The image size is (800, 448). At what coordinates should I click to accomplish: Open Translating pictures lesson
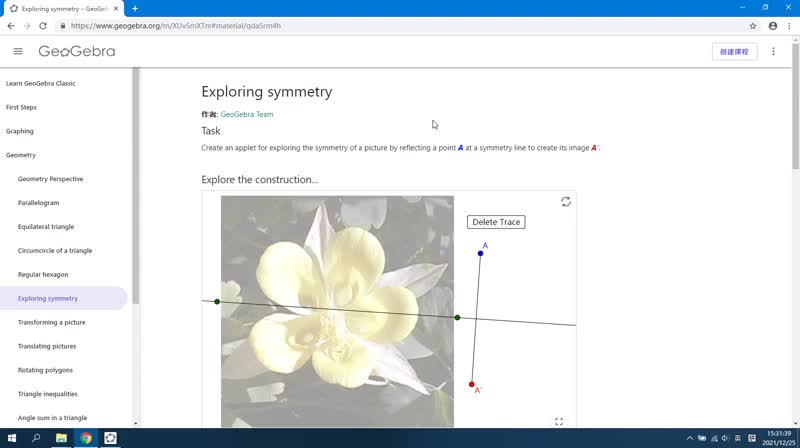[x=47, y=346]
